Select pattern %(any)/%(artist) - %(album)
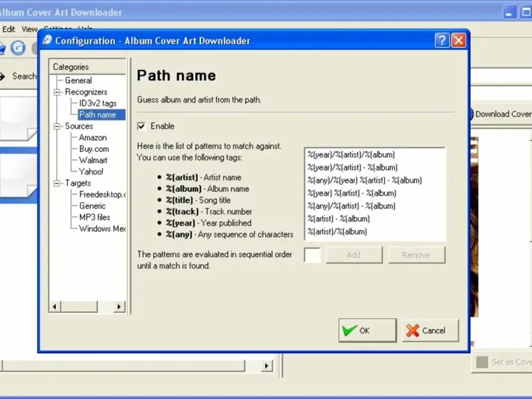This screenshot has width=532, height=399. pos(352,206)
